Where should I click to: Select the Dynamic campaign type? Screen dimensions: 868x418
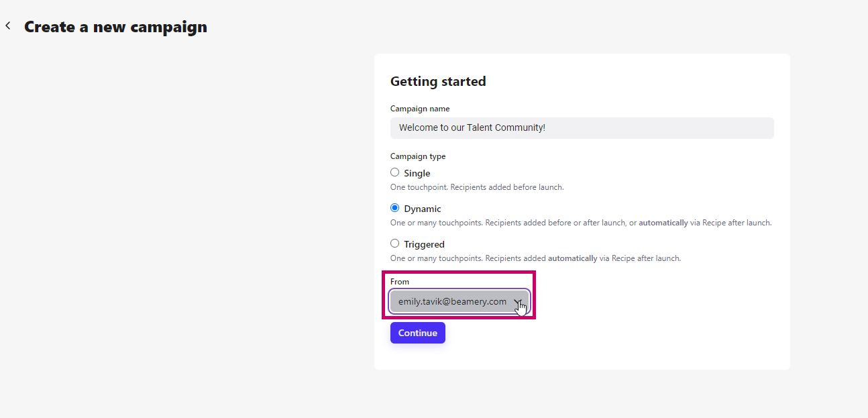click(394, 208)
